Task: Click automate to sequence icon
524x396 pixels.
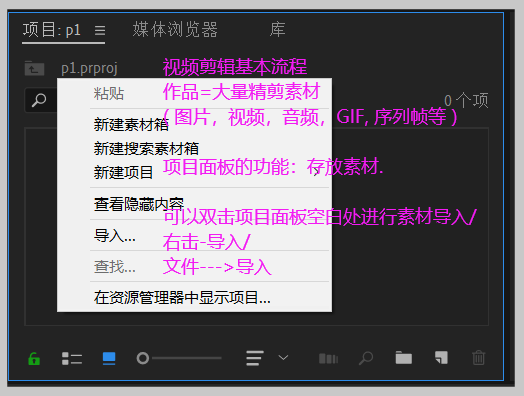Action: point(328,358)
